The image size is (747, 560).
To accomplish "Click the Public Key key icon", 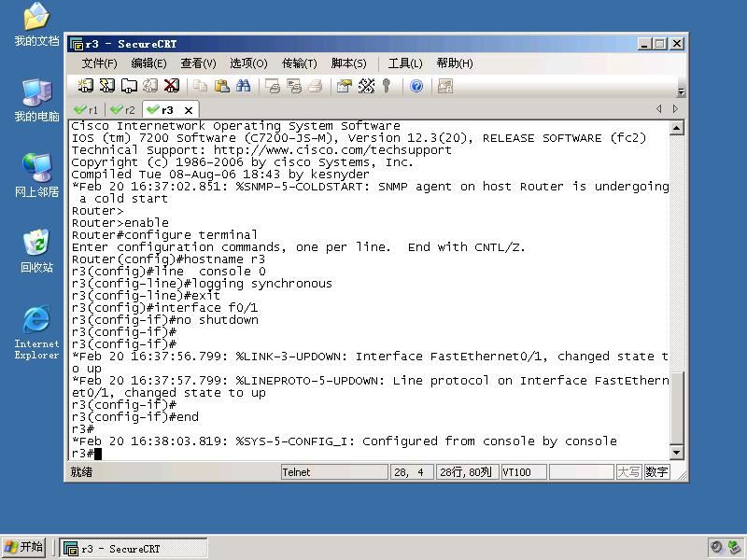I will [x=387, y=86].
